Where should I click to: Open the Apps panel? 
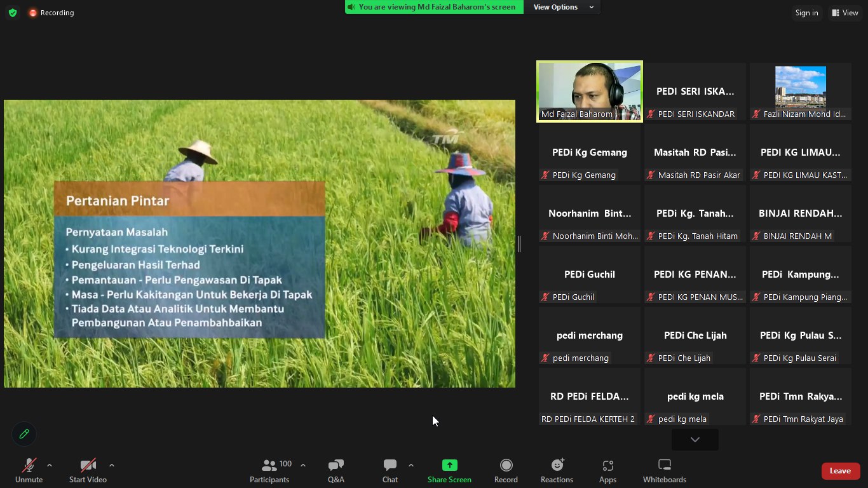tap(607, 471)
